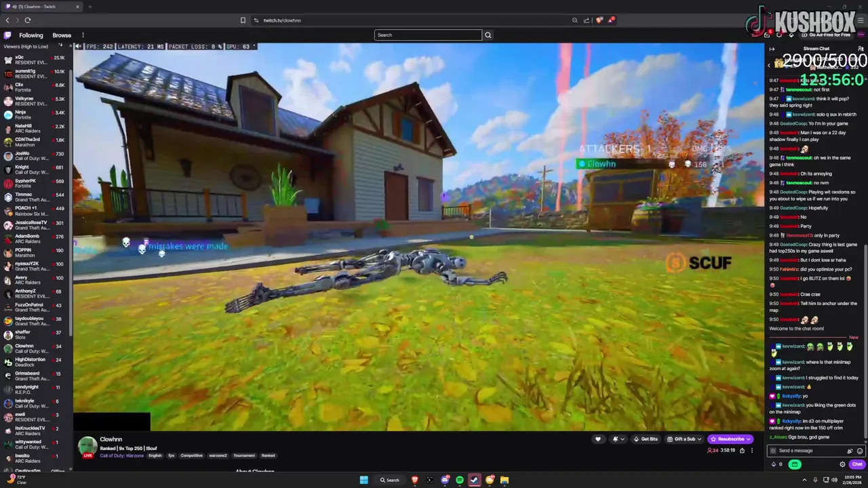The height and width of the screenshot is (488, 868).
Task: Click the Twitch home logo icon
Action: [x=7, y=35]
